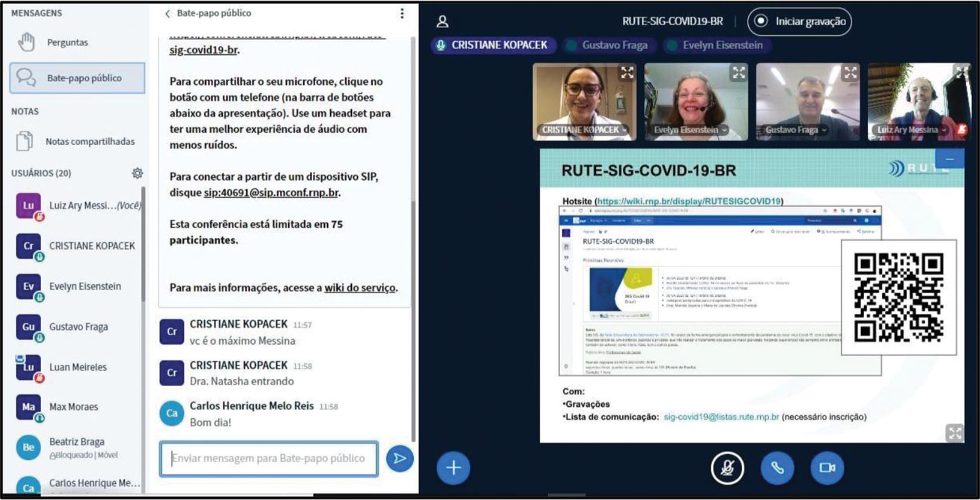Make the presentation fullscreen
Screen dimensions: 980x500
tap(954, 433)
